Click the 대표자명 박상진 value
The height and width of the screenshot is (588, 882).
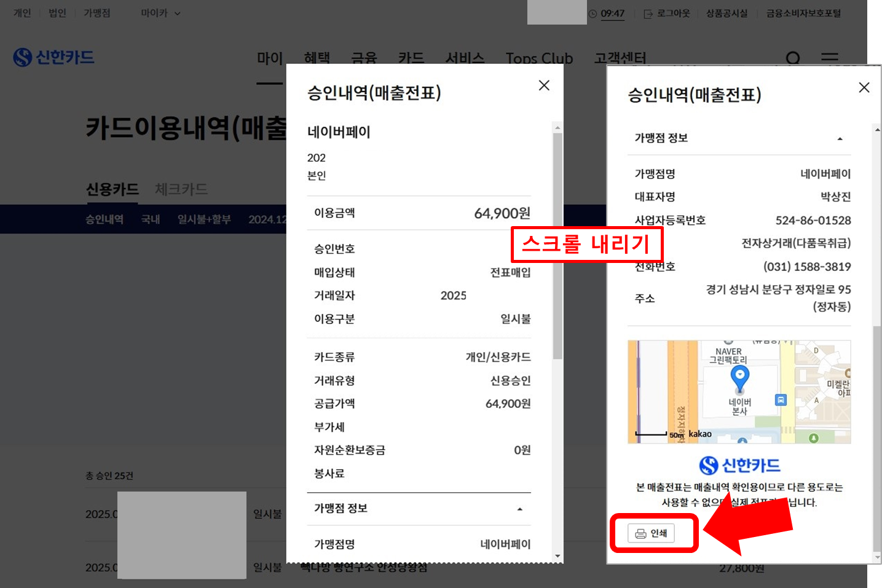[836, 197]
